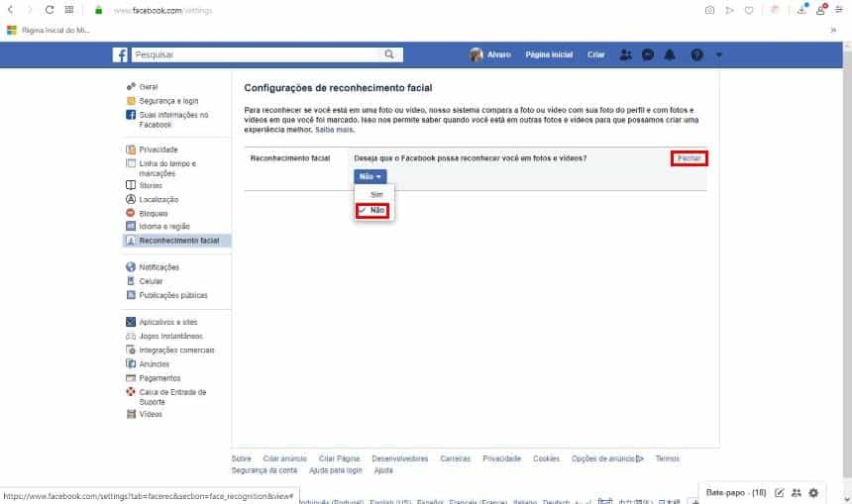Open the Não dropdown button
This screenshot has width=852, height=504.
pos(371,176)
